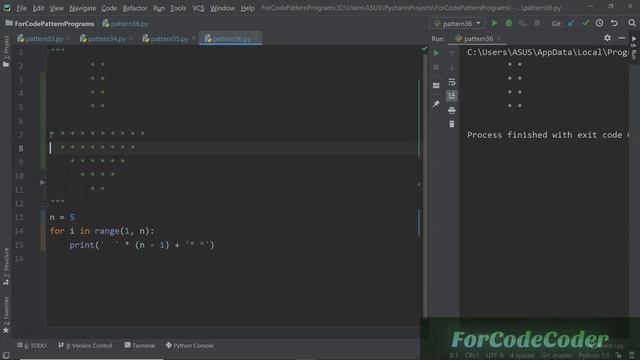Start debugging with the bug icon
This screenshot has height=360, width=640.
tap(509, 23)
